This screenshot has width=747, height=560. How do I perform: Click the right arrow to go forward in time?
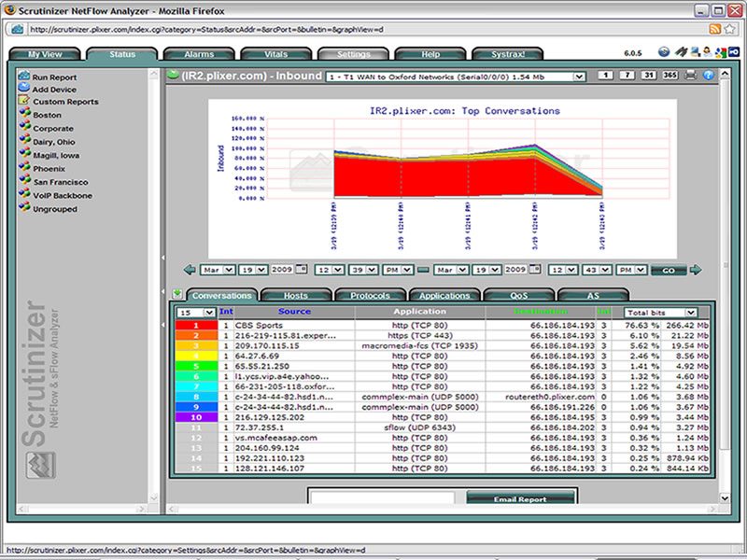coord(696,270)
